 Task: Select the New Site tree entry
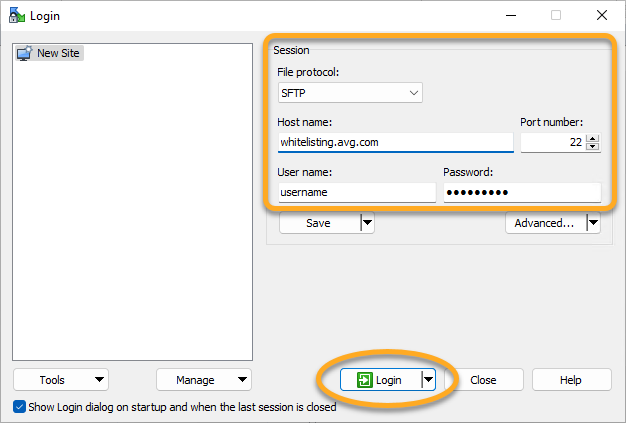click(x=58, y=53)
